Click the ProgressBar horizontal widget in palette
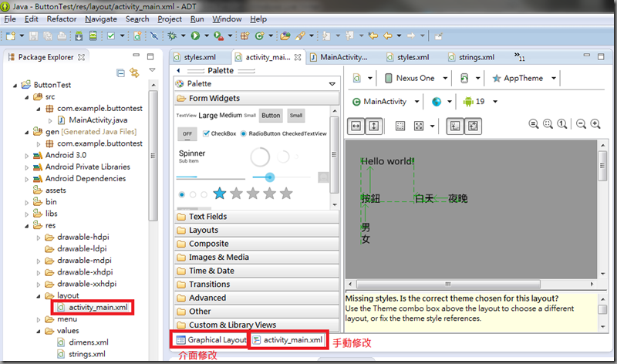Image resolution: width=617 pixels, height=364 pixels. 211,177
